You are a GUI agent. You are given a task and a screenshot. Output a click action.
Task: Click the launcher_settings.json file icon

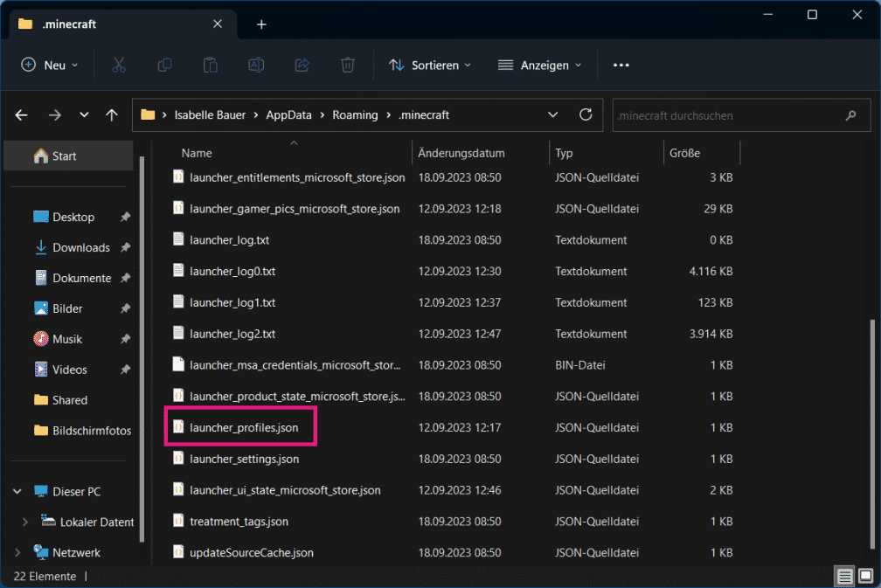(x=178, y=459)
